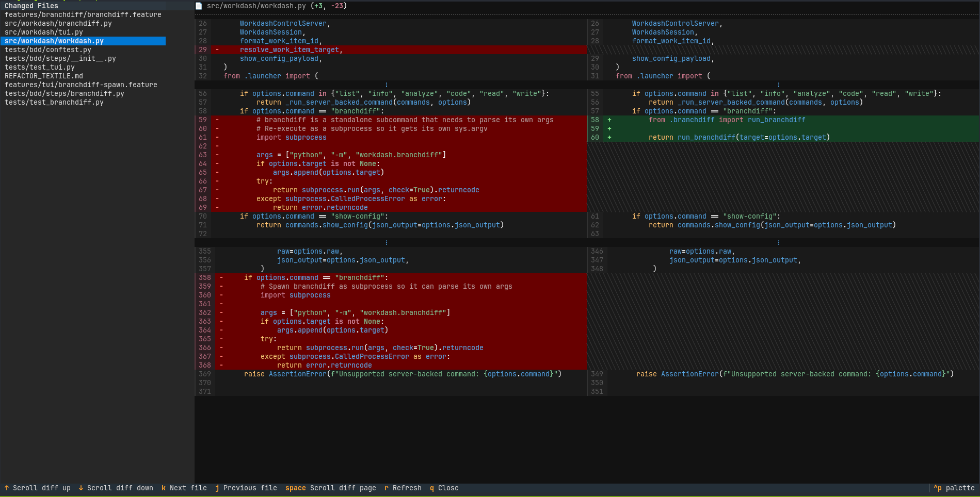Expand hidden lines after right line 63

click(779, 243)
